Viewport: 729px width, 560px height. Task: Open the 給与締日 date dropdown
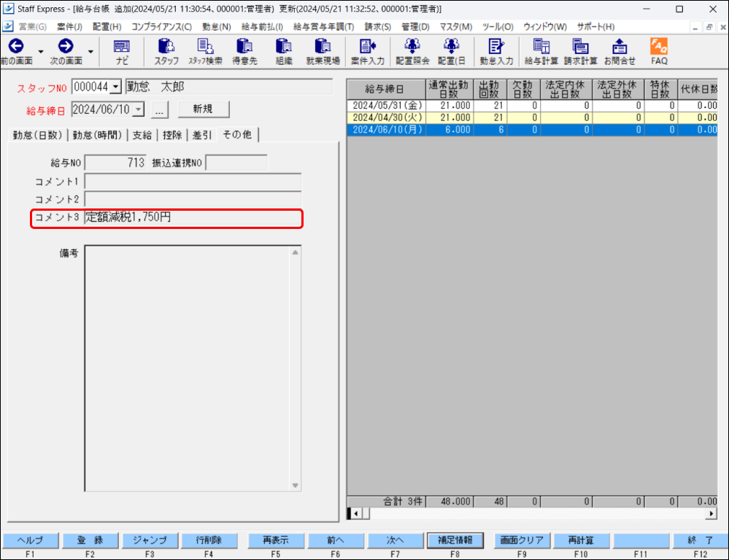138,109
